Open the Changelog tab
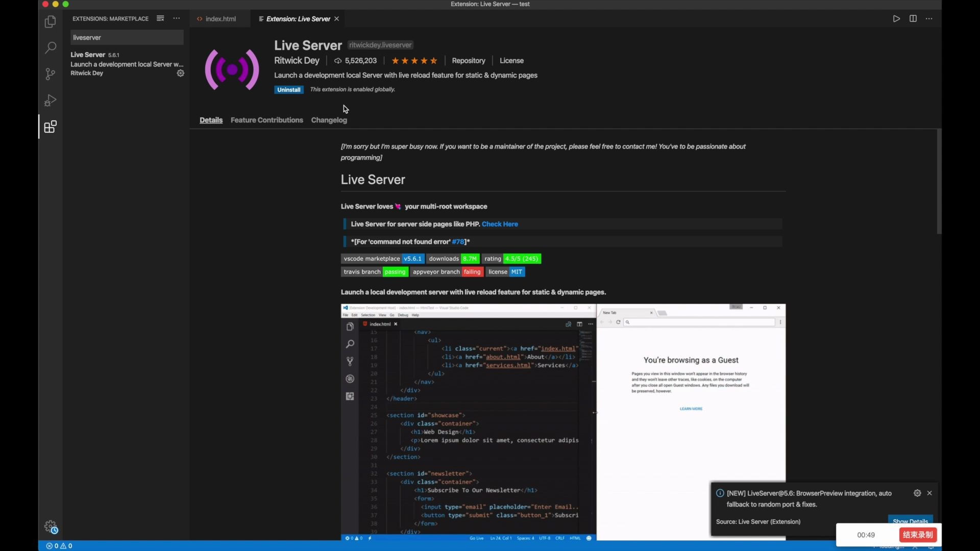This screenshot has width=980, height=551. coord(329,120)
